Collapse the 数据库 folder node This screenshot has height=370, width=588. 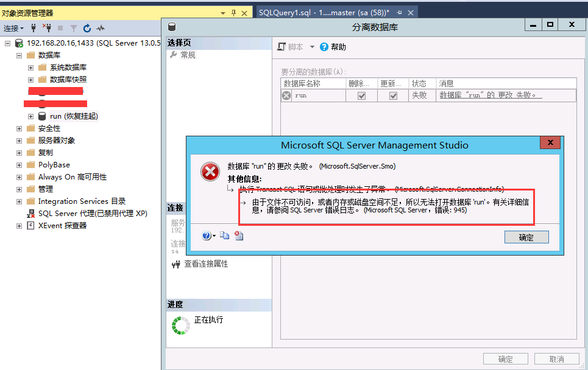[x=19, y=55]
